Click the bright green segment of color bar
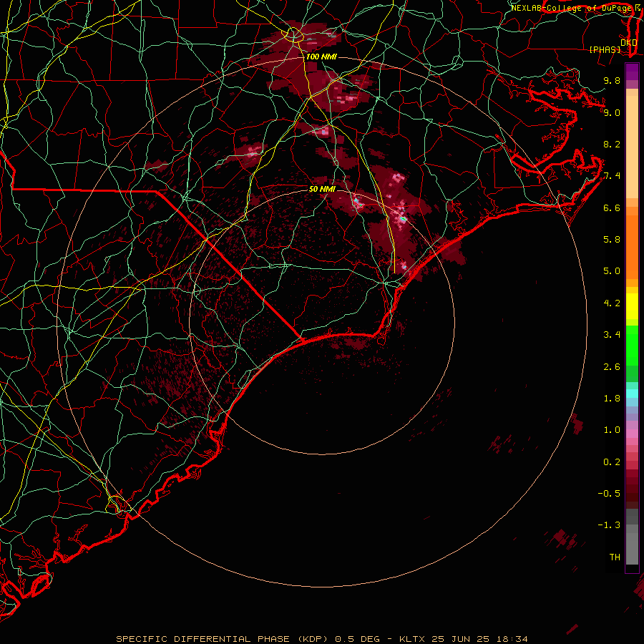The image size is (644, 644). pos(632,345)
